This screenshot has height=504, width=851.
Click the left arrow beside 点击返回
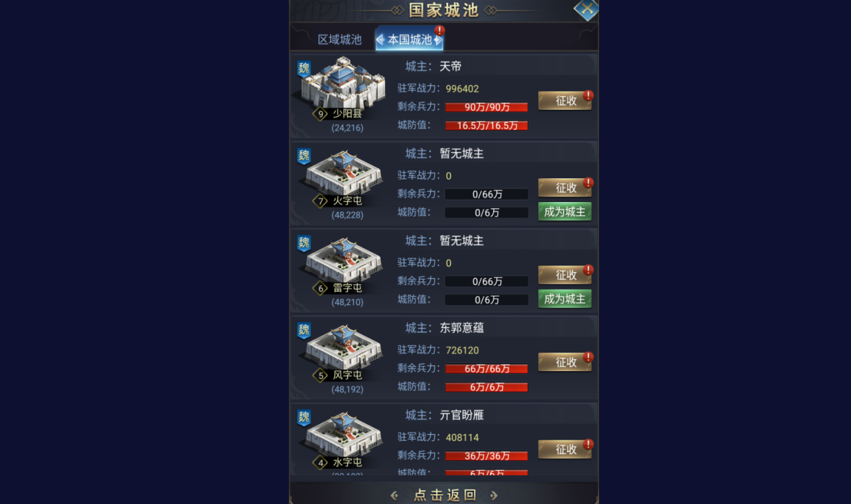(x=394, y=495)
